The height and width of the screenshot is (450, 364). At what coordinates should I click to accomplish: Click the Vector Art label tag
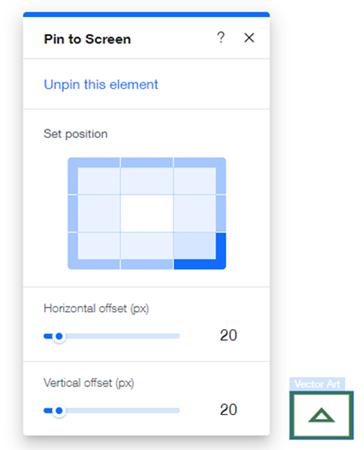coord(317,384)
